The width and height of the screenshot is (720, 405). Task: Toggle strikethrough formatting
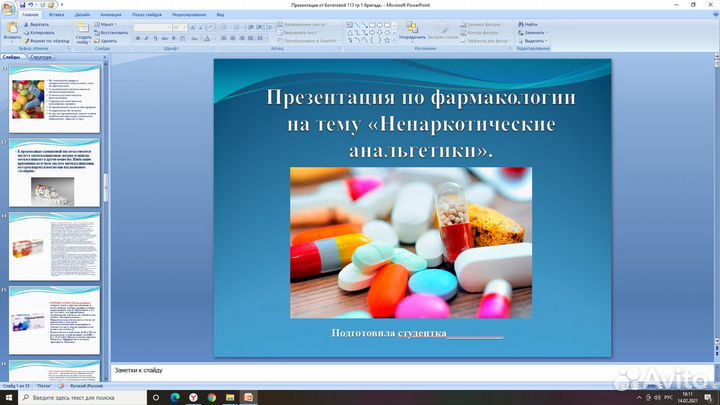click(164, 39)
